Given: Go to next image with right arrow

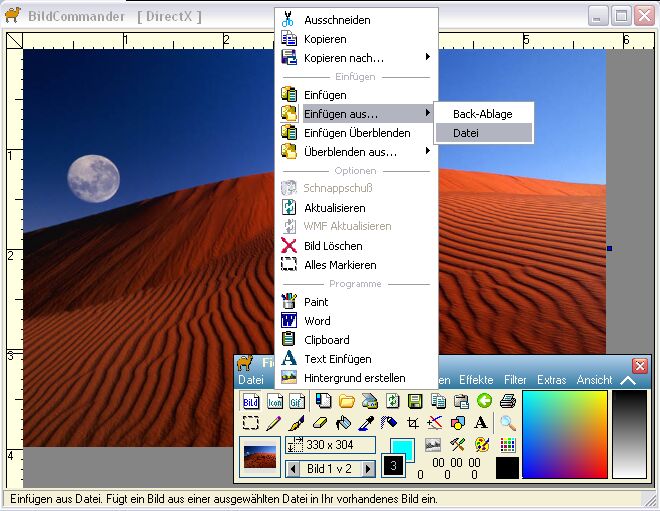Looking at the screenshot, I should coord(368,468).
